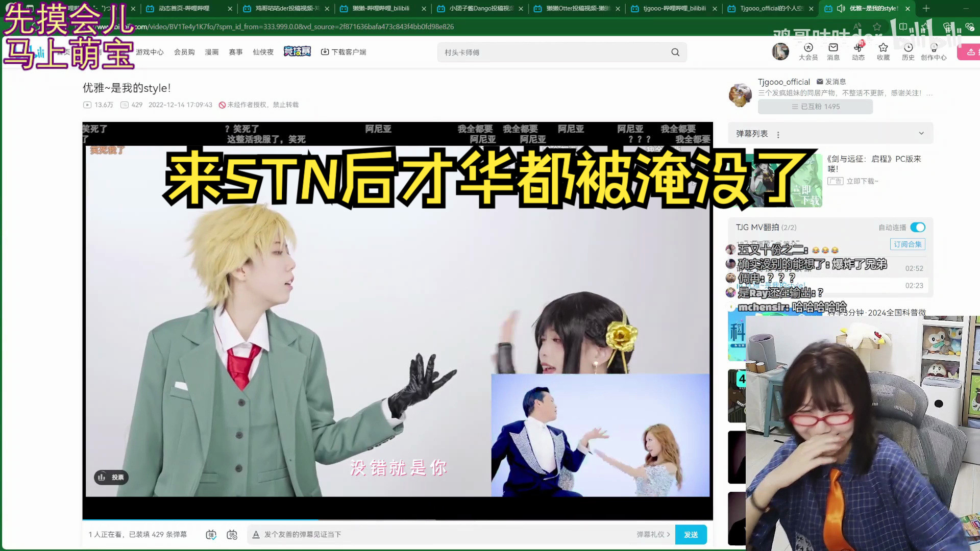Open 会员购 in the navigation bar
Image resolution: width=980 pixels, height=551 pixels.
tap(184, 52)
